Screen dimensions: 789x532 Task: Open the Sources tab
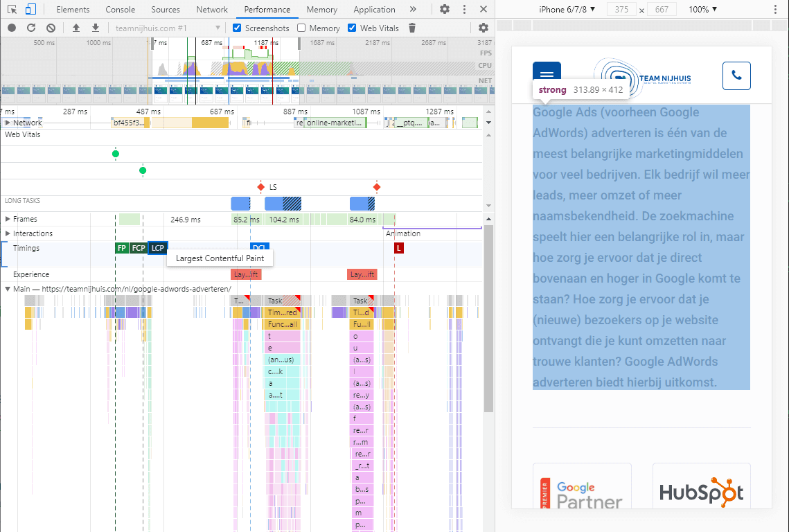point(166,10)
